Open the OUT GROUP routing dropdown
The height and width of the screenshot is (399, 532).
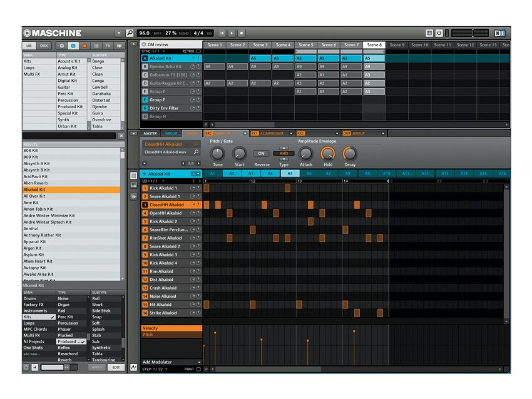pyautogui.click(x=382, y=133)
